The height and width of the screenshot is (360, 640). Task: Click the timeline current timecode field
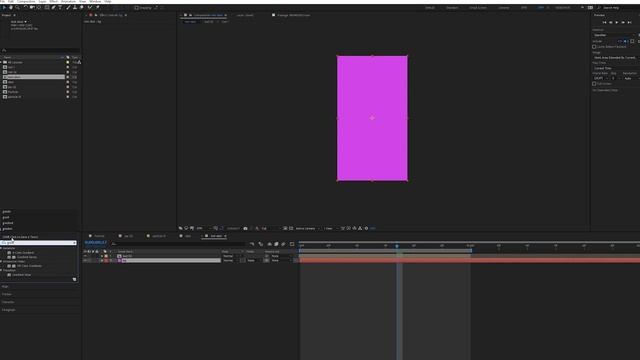coord(96,242)
